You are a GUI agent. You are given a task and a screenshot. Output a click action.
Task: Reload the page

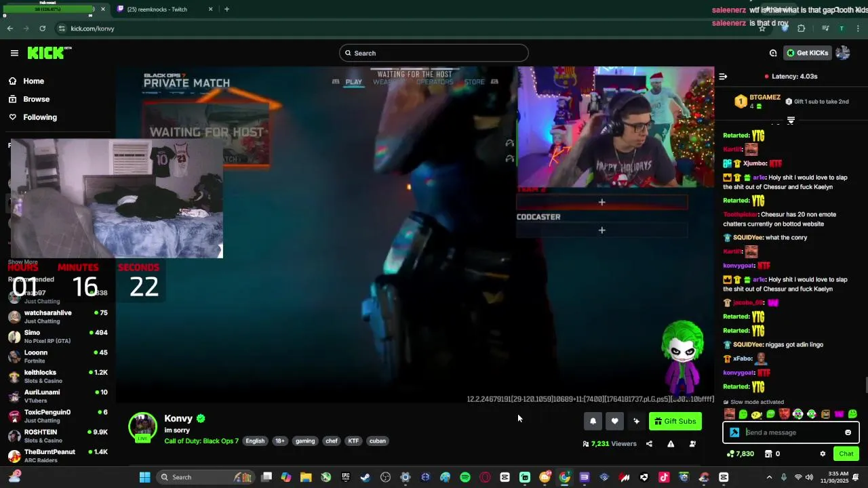pos(42,28)
